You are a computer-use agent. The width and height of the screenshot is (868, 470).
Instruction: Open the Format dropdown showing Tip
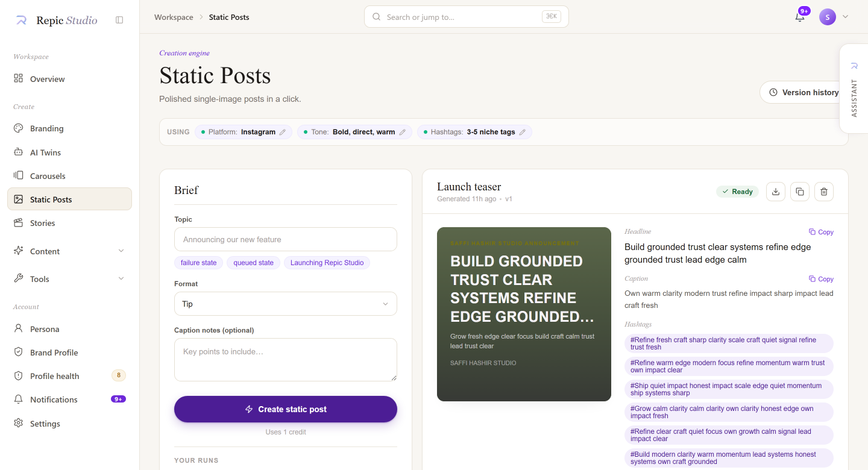click(x=286, y=304)
